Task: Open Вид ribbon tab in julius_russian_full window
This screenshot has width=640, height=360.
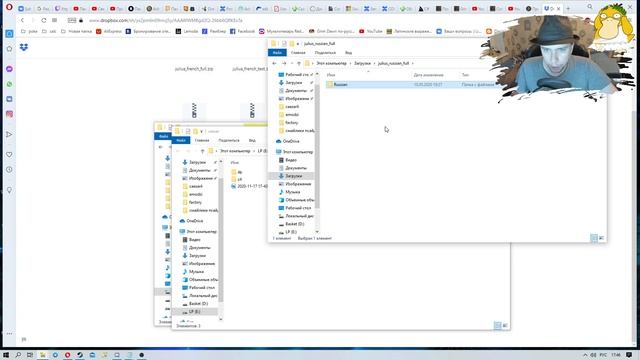Action: tap(348, 53)
